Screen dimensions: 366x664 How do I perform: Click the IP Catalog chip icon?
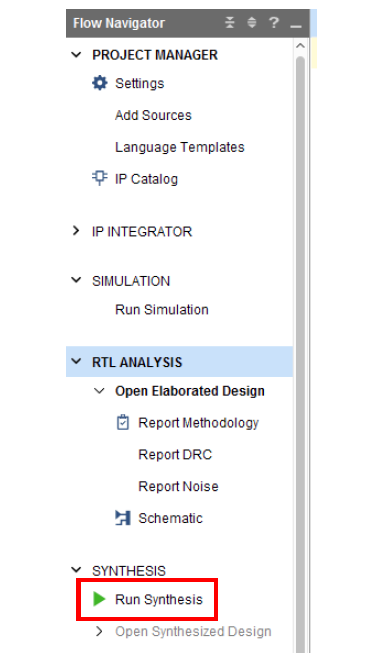click(x=100, y=178)
